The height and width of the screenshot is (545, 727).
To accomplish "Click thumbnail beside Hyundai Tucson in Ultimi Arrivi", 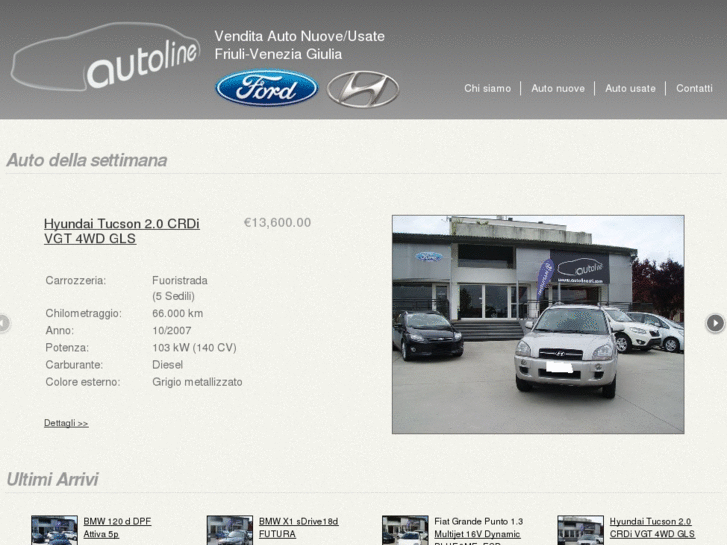I will point(580,530).
